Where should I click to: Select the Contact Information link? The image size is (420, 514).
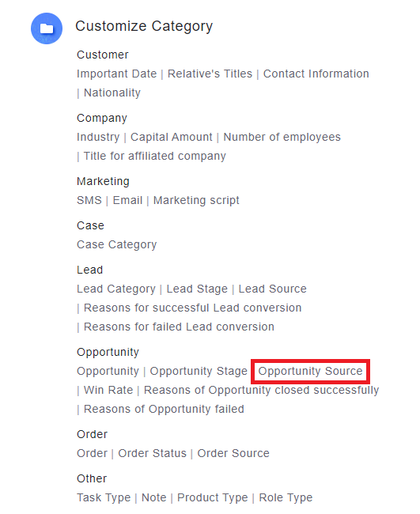[x=316, y=74]
